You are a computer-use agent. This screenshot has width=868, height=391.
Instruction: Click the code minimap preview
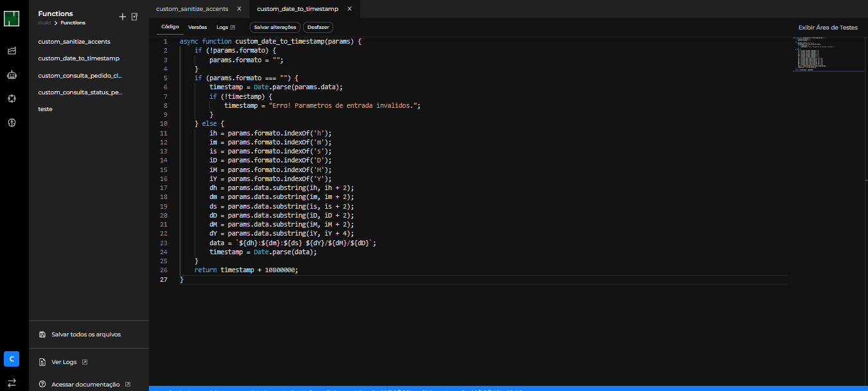click(815, 55)
